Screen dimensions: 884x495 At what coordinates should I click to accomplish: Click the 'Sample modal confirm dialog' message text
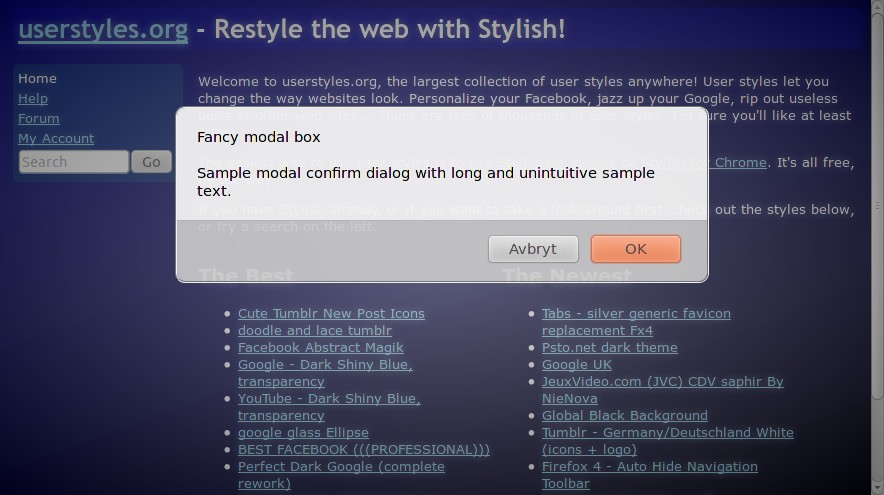click(426, 182)
